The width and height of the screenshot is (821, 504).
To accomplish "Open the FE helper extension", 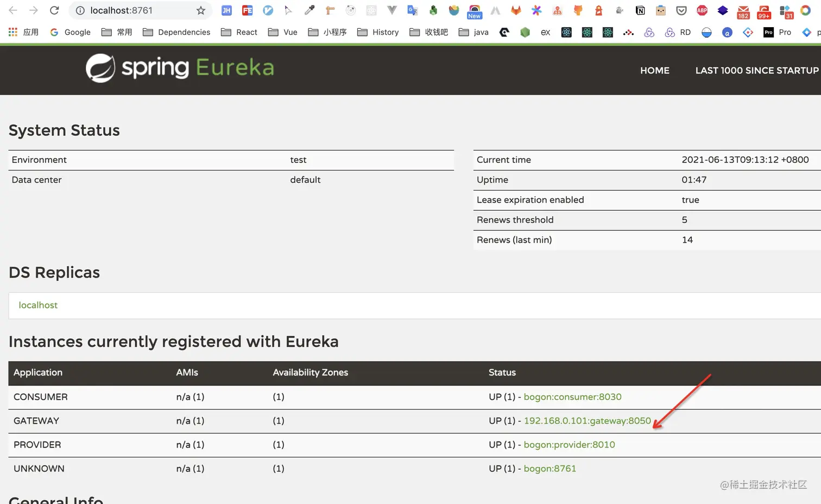I will coord(248,10).
